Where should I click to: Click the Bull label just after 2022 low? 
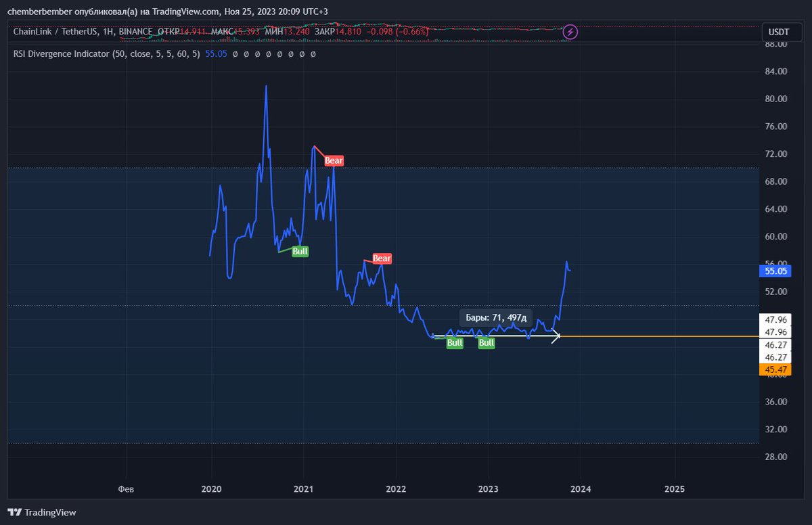(455, 343)
